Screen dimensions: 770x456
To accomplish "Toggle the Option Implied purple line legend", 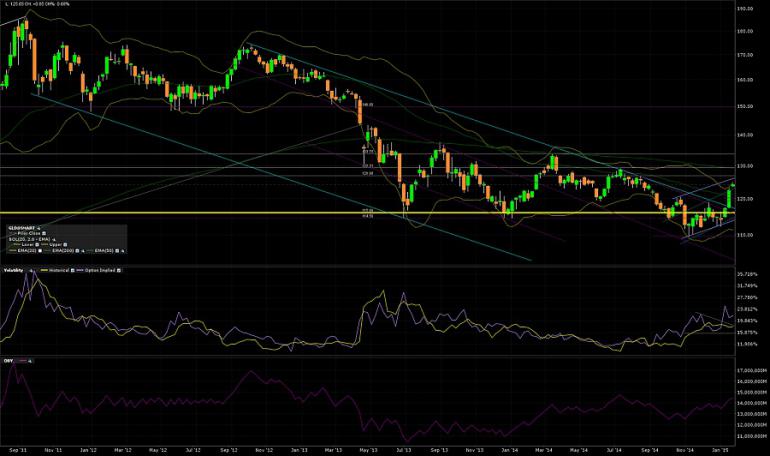I will click(80, 270).
